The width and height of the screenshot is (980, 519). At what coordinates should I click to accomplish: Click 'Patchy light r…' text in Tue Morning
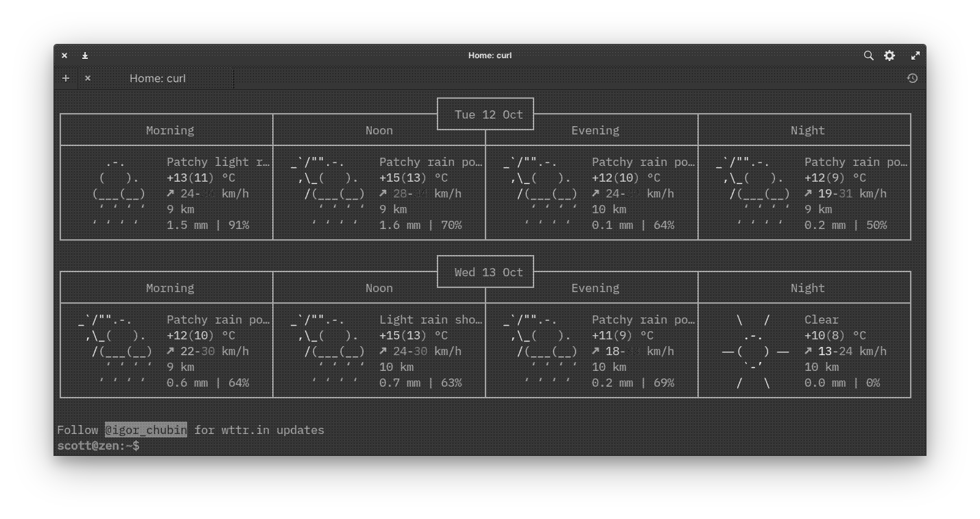218,162
